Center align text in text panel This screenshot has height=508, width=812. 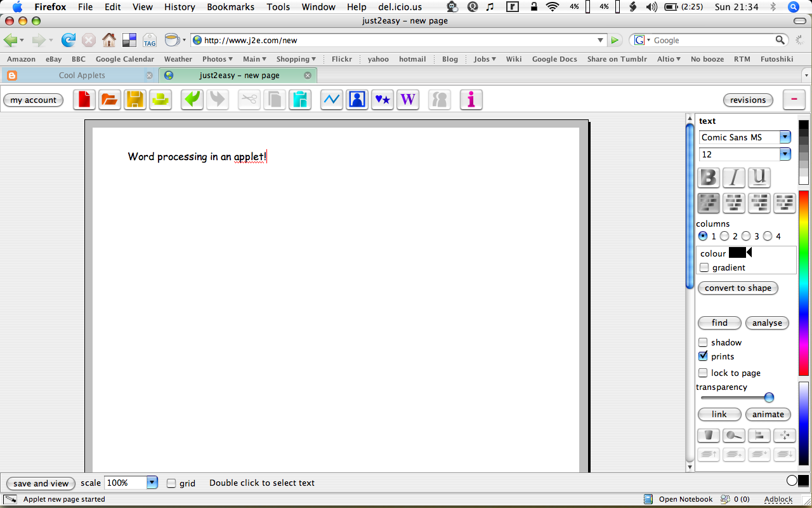734,203
